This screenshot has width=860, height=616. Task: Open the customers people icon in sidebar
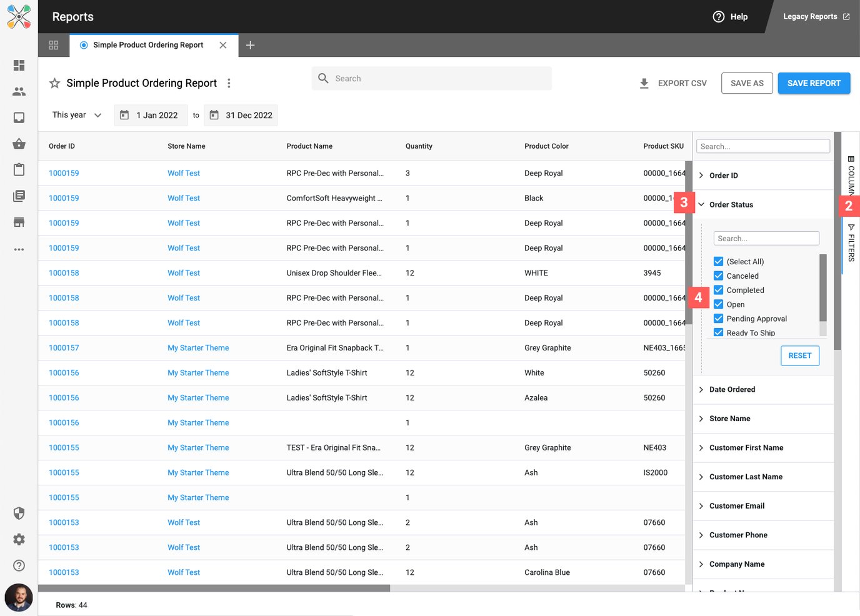[x=19, y=92]
